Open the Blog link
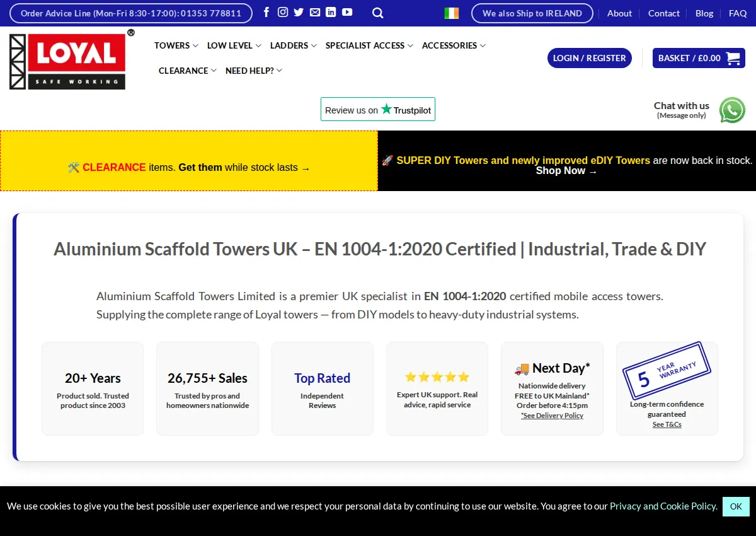This screenshot has width=756, height=536. (704, 13)
